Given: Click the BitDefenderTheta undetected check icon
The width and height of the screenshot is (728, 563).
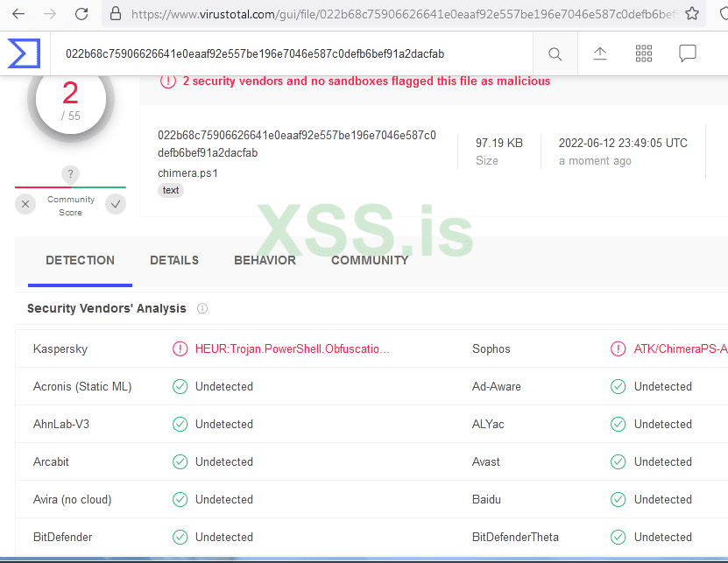Looking at the screenshot, I should [618, 537].
